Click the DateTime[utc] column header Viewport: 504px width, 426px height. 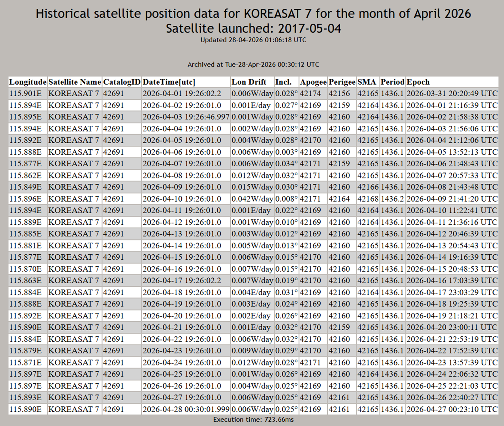point(169,82)
